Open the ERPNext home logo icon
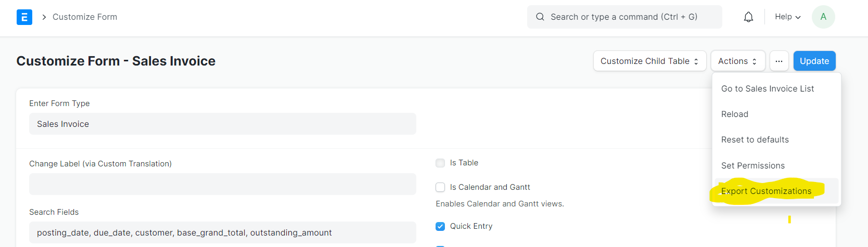The height and width of the screenshot is (247, 868). click(24, 17)
